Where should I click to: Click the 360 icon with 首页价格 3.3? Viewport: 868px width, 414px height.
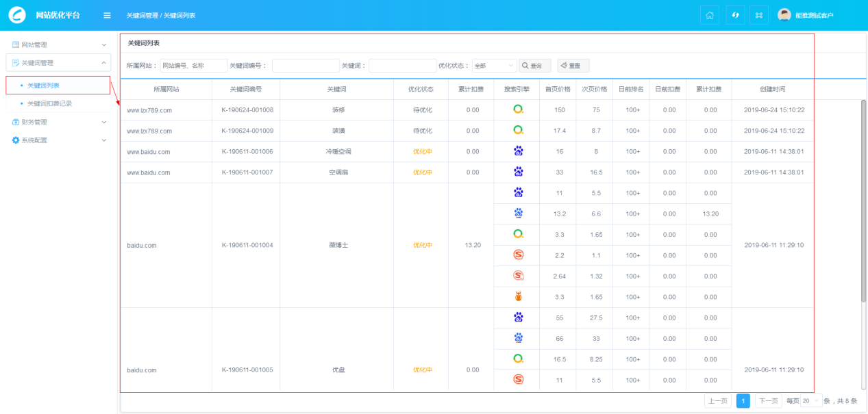click(519, 234)
